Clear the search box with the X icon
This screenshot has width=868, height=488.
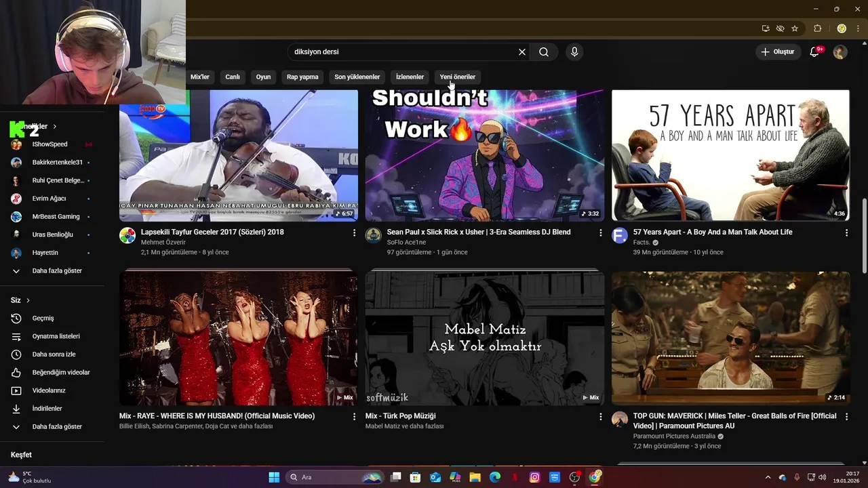coord(522,52)
